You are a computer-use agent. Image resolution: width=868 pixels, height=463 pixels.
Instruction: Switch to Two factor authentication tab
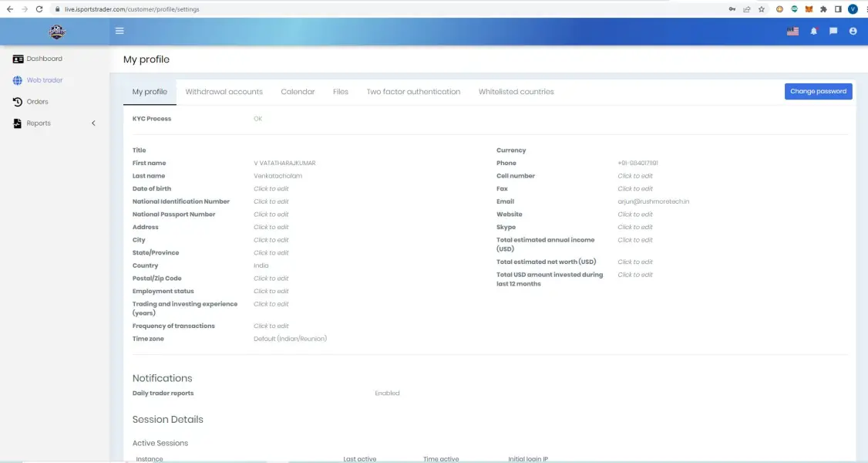coord(413,92)
